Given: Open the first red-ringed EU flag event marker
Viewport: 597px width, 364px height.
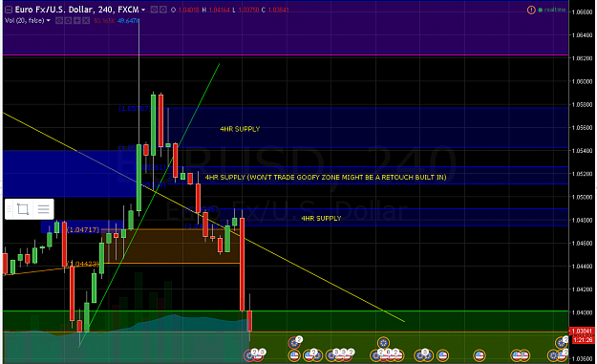Looking at the screenshot, I should pyautogui.click(x=249, y=355).
